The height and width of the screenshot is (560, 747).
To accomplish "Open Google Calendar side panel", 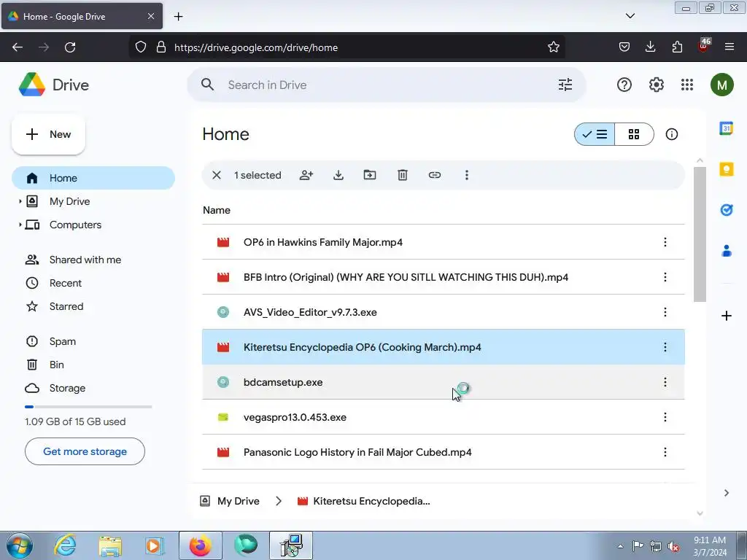I will tap(726, 128).
